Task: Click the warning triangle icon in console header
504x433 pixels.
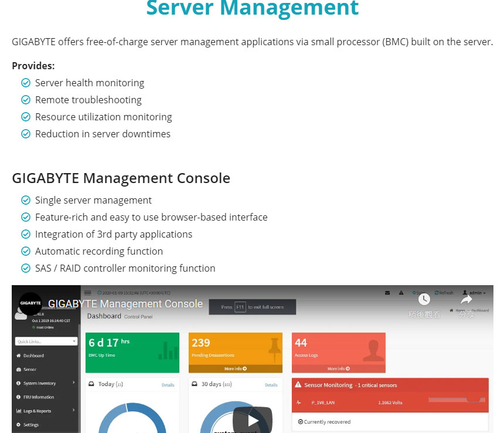Action: [401, 293]
